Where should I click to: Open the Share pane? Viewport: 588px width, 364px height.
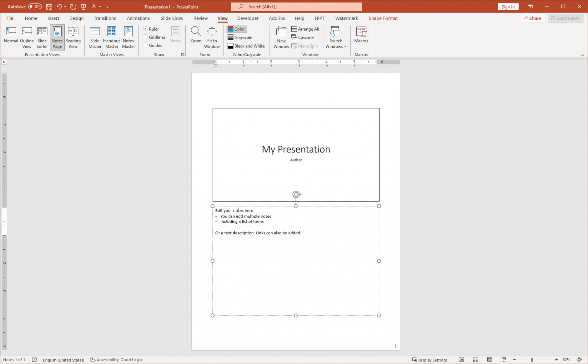pyautogui.click(x=532, y=18)
